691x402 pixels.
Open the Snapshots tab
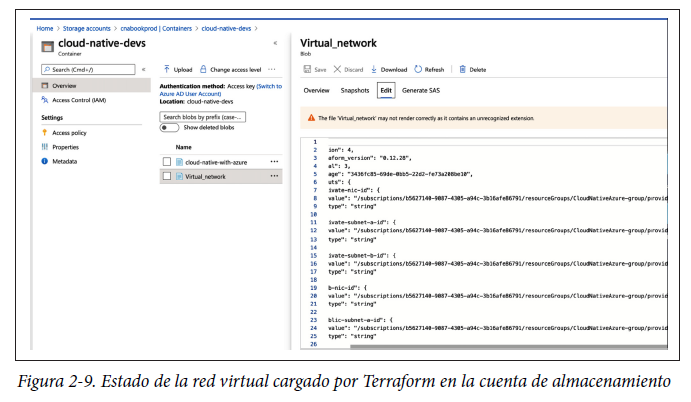coord(354,91)
